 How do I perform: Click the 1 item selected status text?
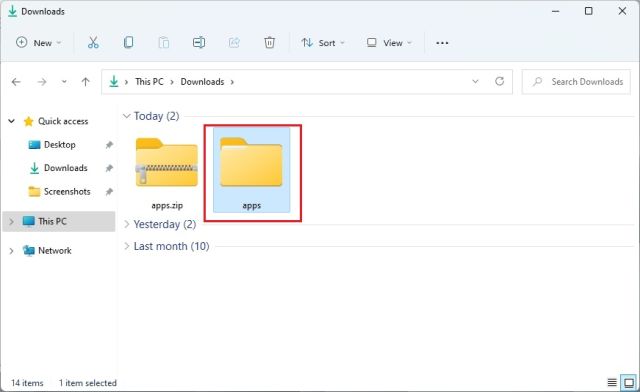click(x=87, y=383)
